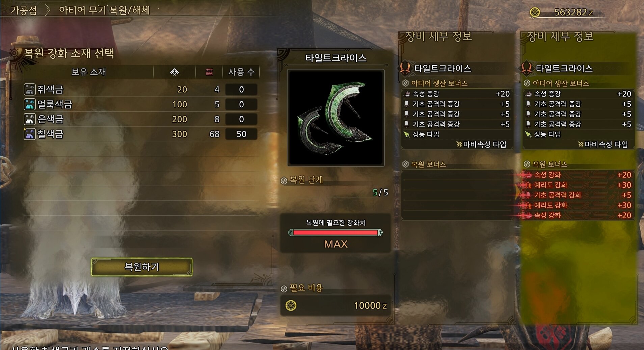Click the red reinforcement gauge bar
Screen dimensions: 644x350
click(336, 233)
